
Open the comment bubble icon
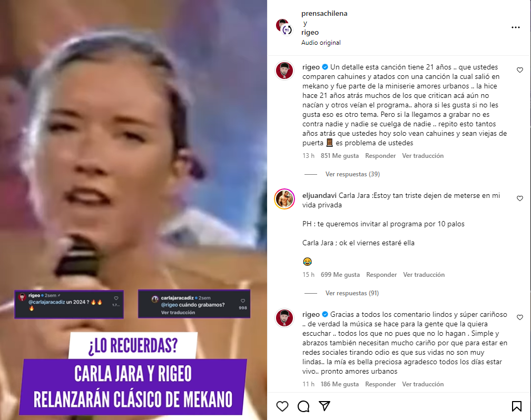point(303,406)
